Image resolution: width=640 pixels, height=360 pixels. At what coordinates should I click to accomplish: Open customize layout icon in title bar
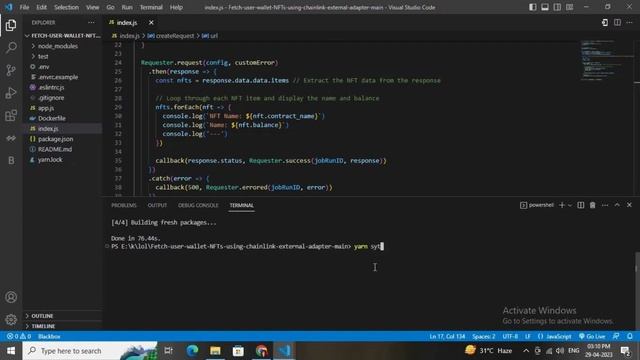(x=569, y=7)
